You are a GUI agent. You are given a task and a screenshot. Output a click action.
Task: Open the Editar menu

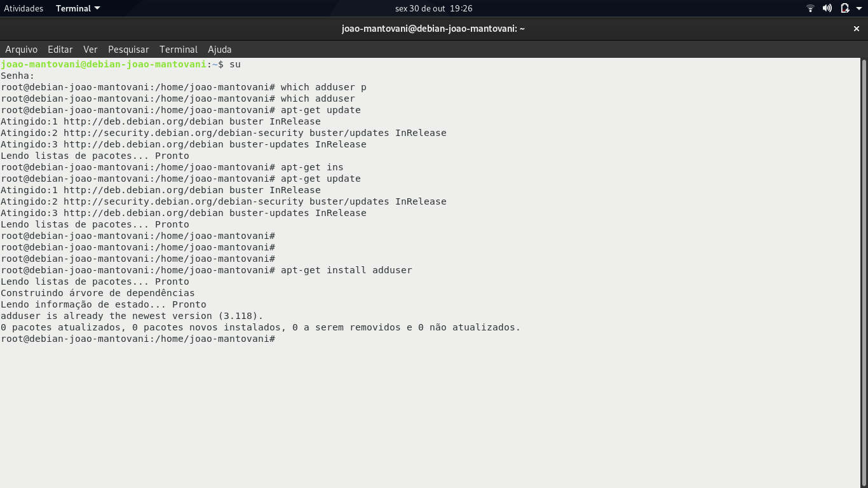pos(60,49)
